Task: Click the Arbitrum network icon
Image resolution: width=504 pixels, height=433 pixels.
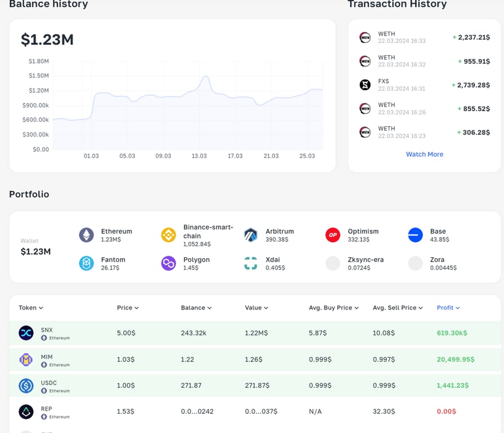Action: [x=251, y=235]
